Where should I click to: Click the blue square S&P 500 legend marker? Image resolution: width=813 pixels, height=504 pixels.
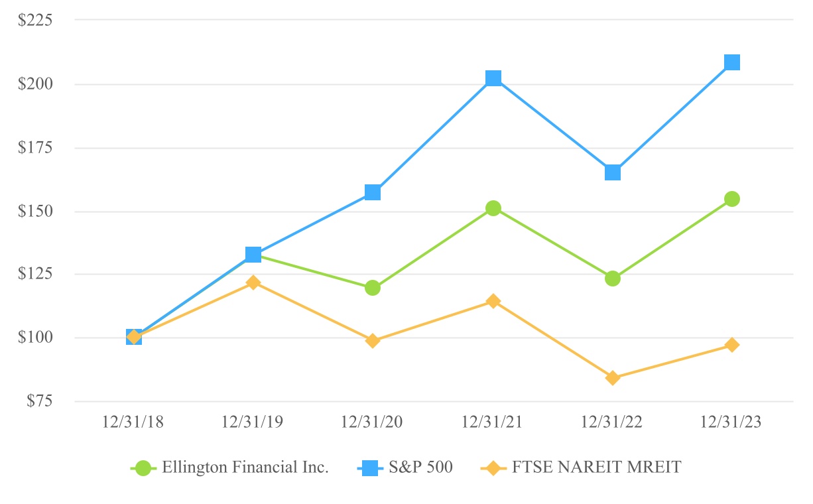tap(370, 468)
